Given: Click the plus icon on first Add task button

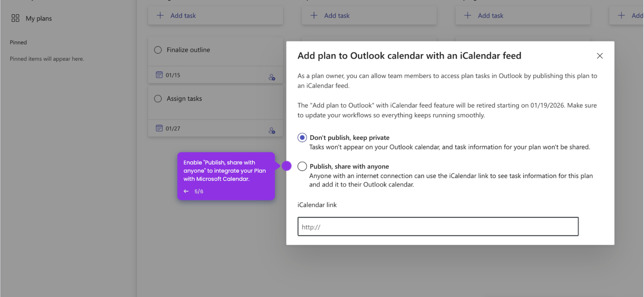Looking at the screenshot, I should tap(160, 15).
